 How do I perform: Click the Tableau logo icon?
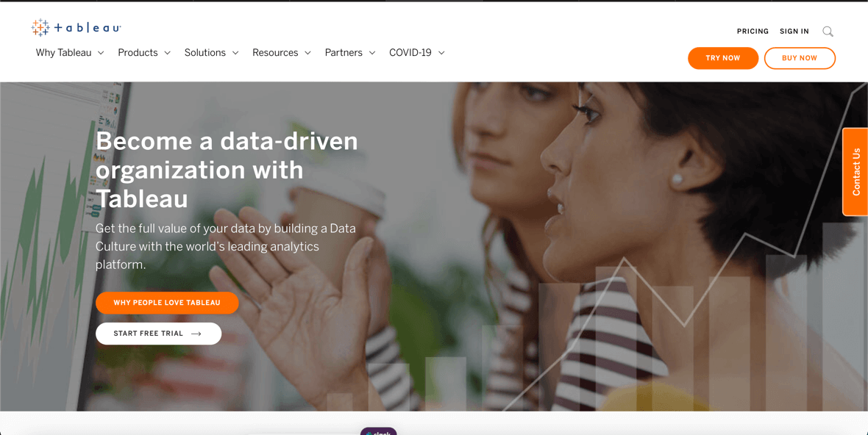point(40,27)
